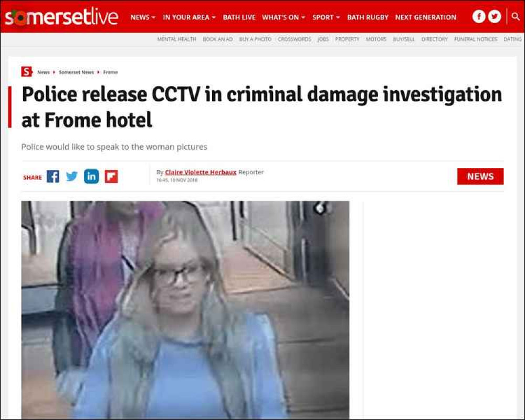Open the CCTV article image

coord(185,309)
